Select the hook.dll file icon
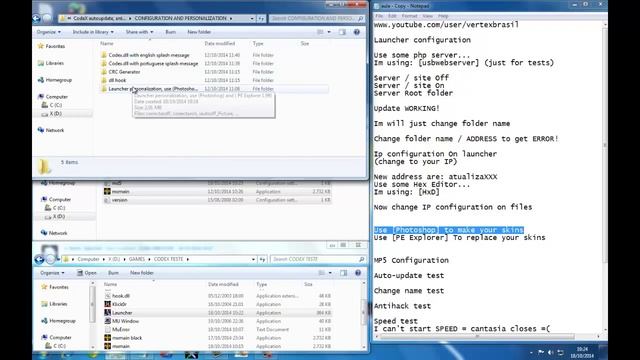640x360 pixels. (107, 296)
